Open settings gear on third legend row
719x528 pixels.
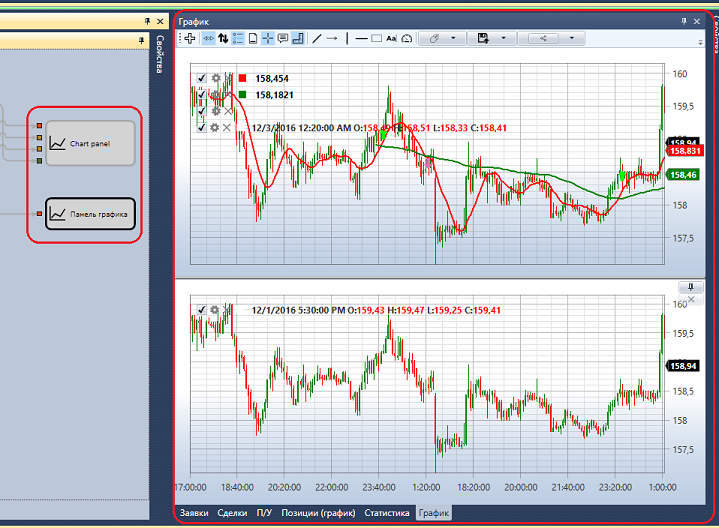tap(215, 111)
